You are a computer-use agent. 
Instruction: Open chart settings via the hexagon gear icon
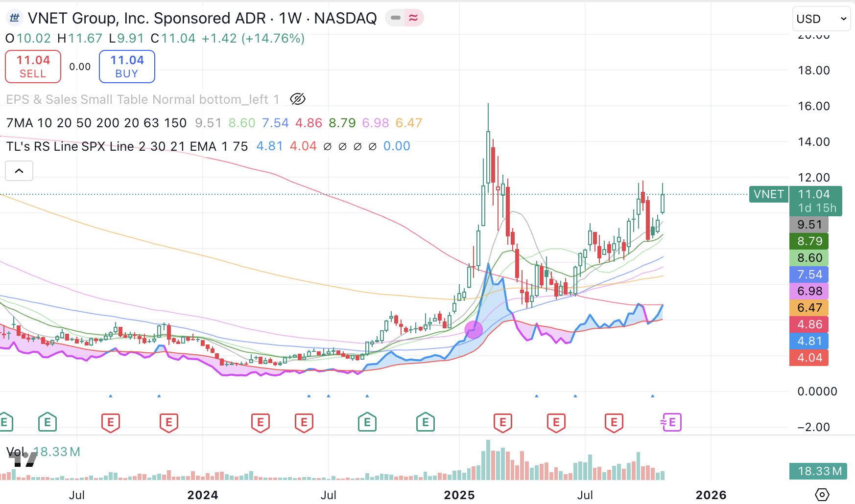click(822, 495)
